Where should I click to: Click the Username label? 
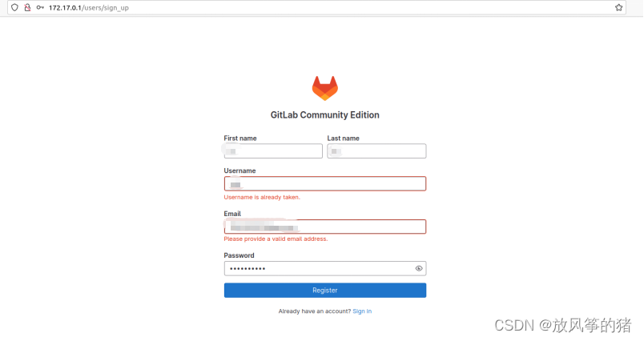239,170
